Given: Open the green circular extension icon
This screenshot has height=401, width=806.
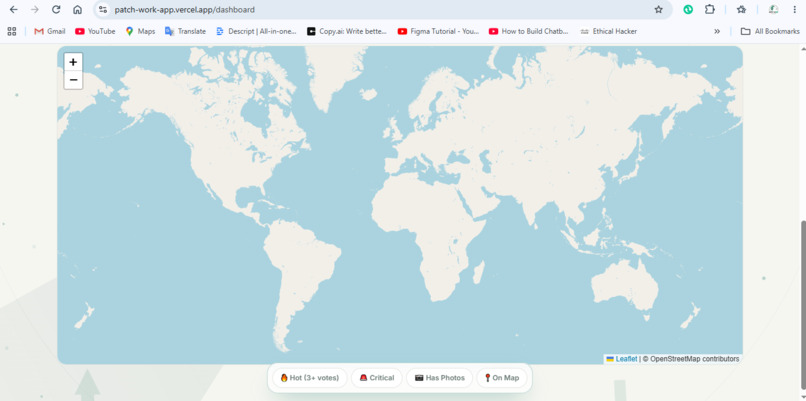Looking at the screenshot, I should (x=688, y=9).
